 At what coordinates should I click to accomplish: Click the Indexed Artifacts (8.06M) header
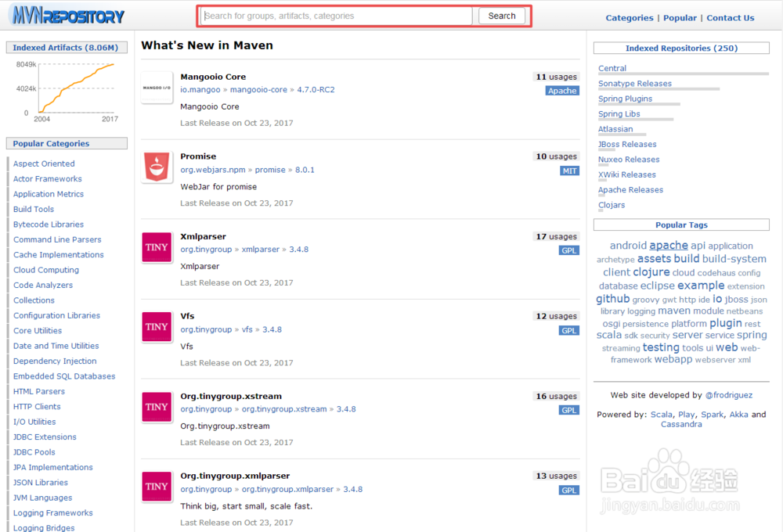tap(67, 48)
